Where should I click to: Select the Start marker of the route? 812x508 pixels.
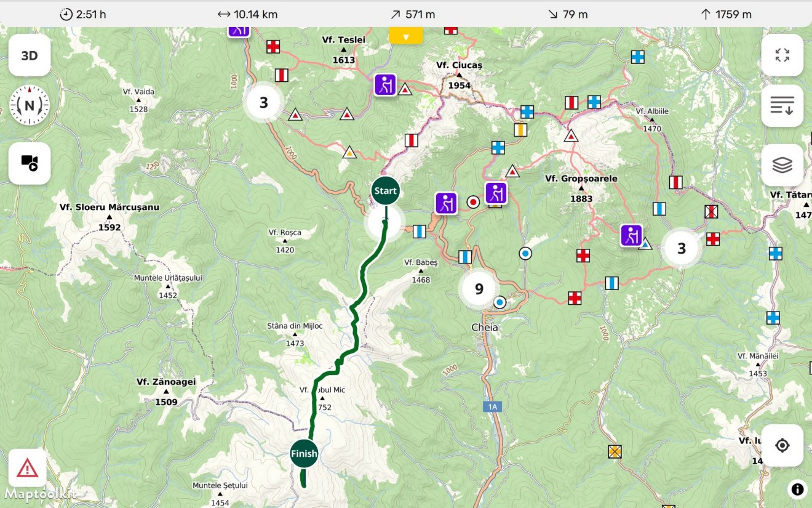[386, 191]
